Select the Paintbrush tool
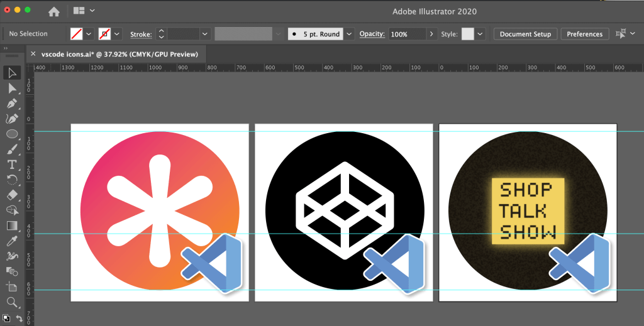Screen dimensions: 644x326 [x=12, y=149]
